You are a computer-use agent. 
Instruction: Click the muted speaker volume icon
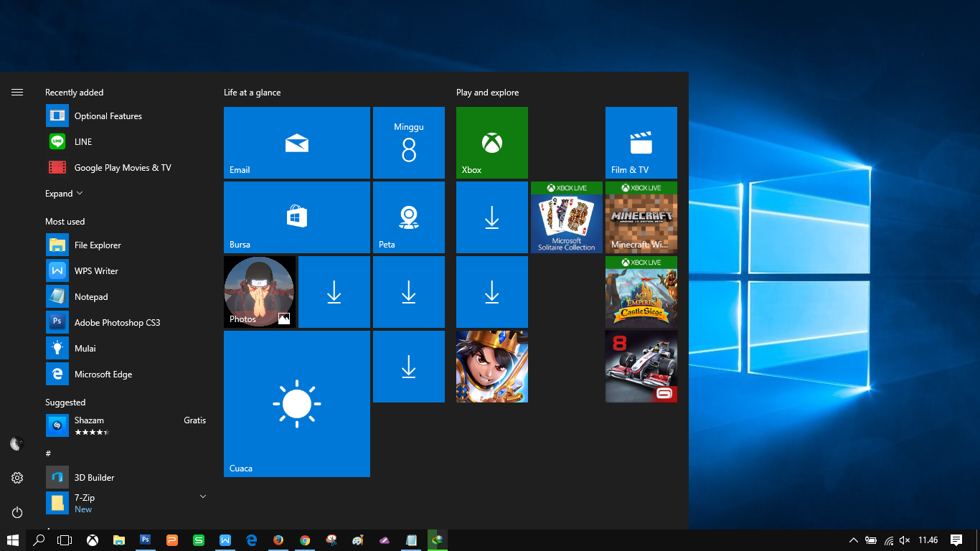(x=905, y=540)
